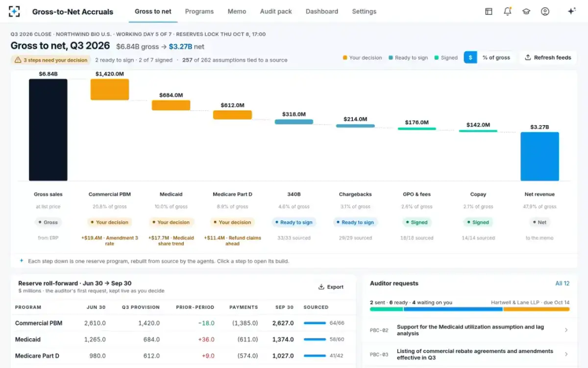
Task: Click the Signed pill under Copay
Action: coord(478,222)
